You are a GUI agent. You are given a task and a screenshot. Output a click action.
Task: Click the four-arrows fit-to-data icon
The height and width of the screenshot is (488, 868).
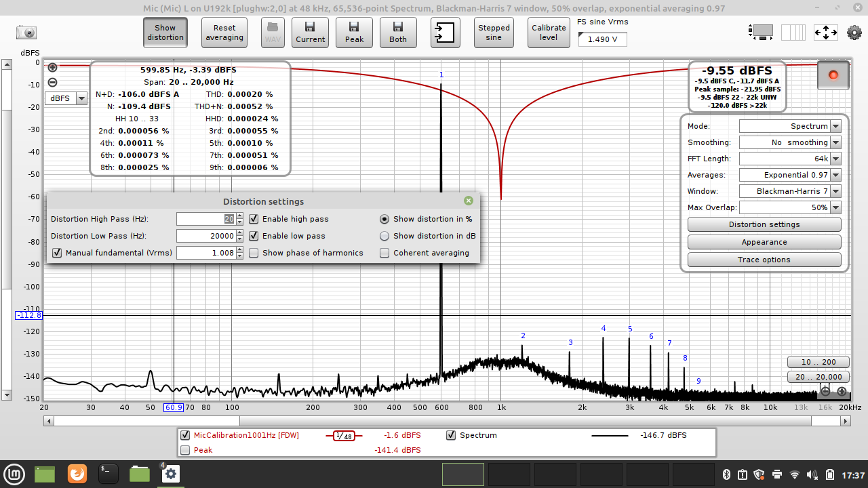pyautogui.click(x=825, y=32)
